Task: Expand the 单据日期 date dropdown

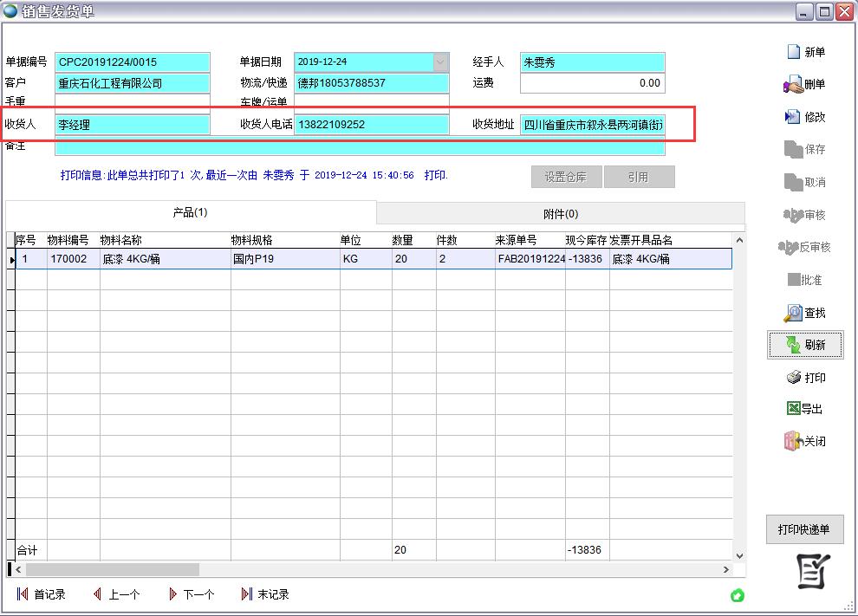Action: click(440, 62)
